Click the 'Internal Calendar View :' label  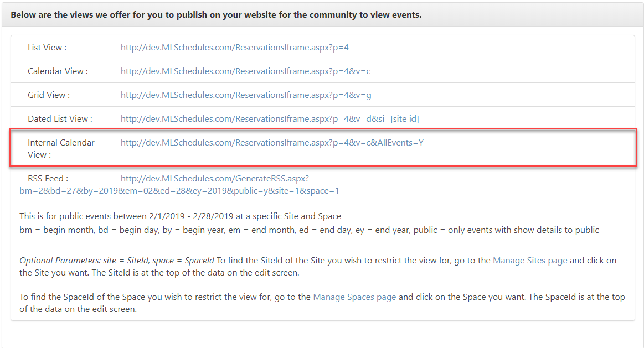(61, 149)
